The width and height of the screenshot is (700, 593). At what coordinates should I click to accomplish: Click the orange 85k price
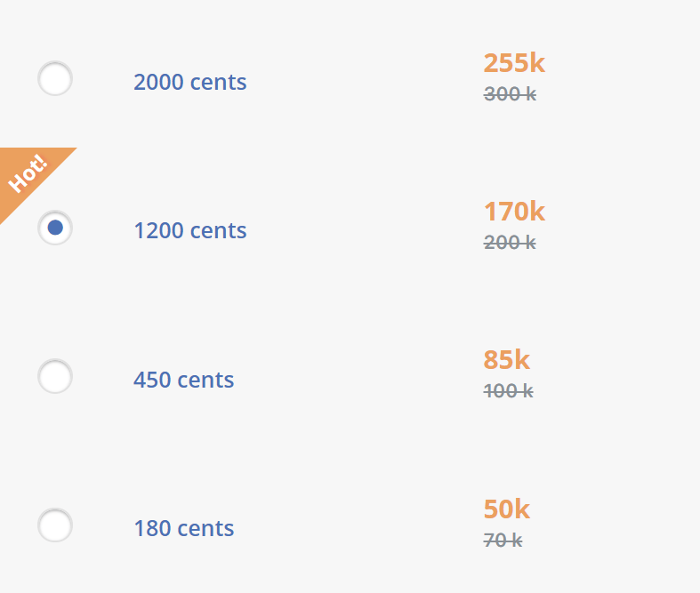pyautogui.click(x=507, y=360)
